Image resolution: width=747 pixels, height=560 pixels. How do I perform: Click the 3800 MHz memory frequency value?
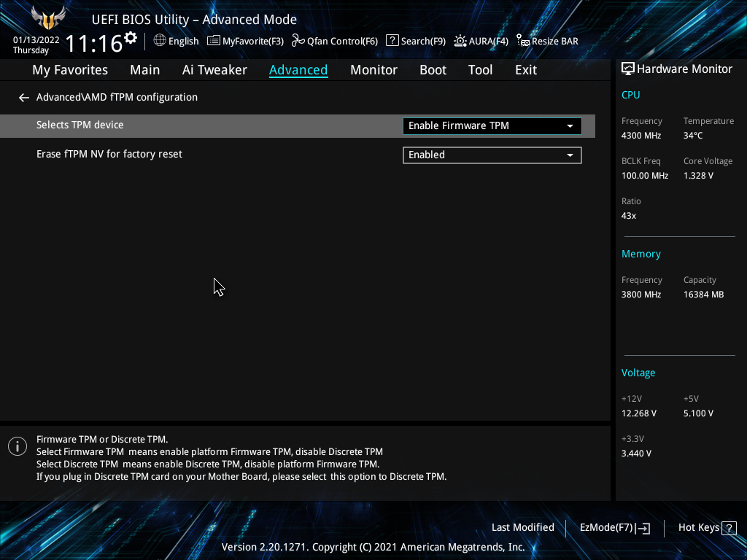point(640,295)
